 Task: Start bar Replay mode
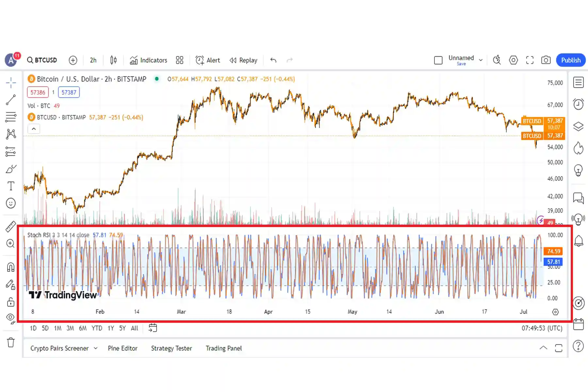point(243,60)
